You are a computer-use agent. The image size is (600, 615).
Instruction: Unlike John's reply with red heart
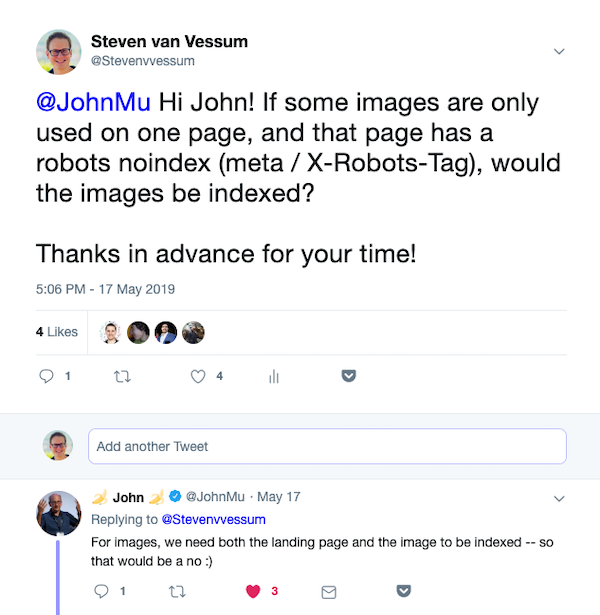click(253, 591)
